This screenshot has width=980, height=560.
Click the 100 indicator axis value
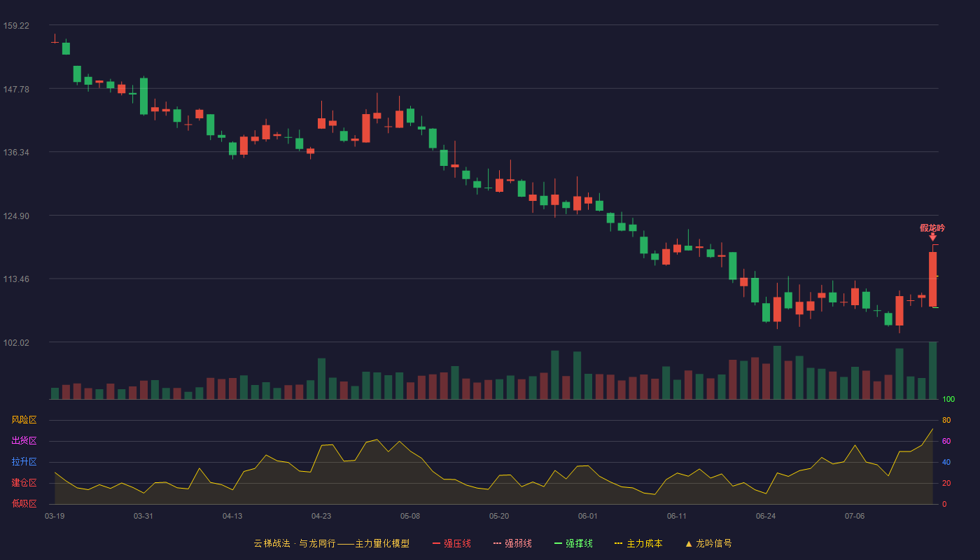(x=948, y=400)
